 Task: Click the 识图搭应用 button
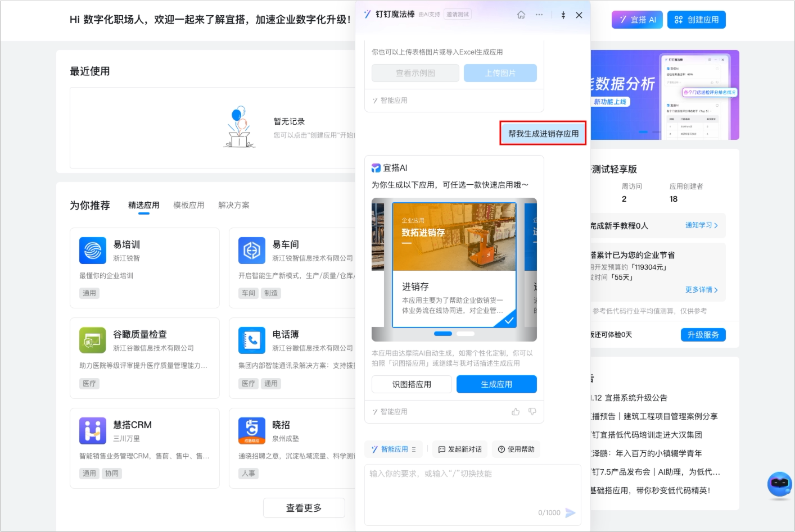click(x=412, y=384)
